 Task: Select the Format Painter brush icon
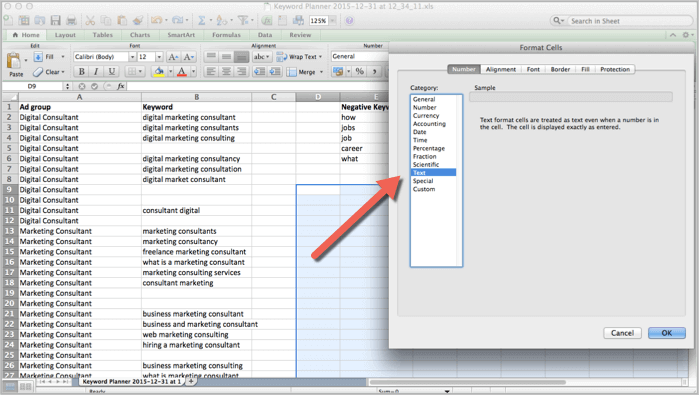click(x=138, y=20)
